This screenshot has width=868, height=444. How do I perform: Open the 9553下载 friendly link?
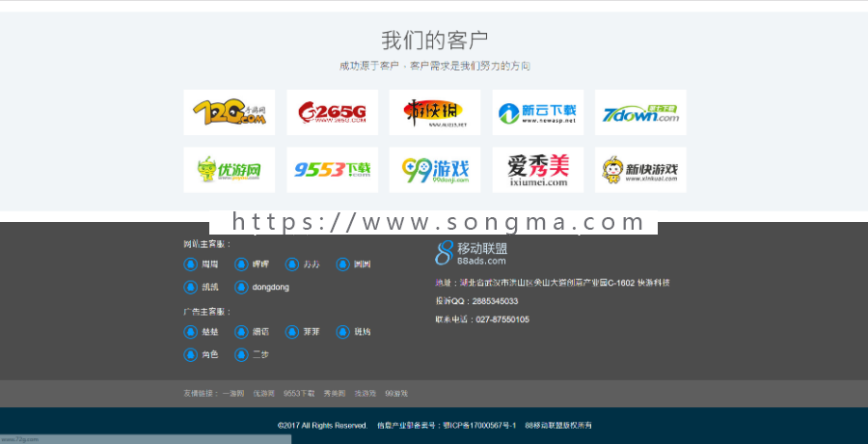tap(299, 394)
